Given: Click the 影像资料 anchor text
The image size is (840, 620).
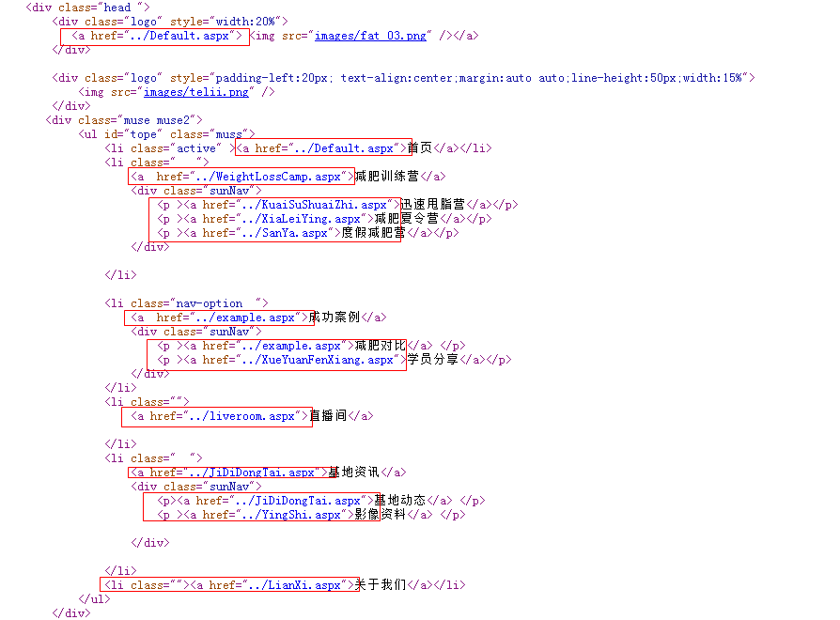Looking at the screenshot, I should tap(381, 514).
